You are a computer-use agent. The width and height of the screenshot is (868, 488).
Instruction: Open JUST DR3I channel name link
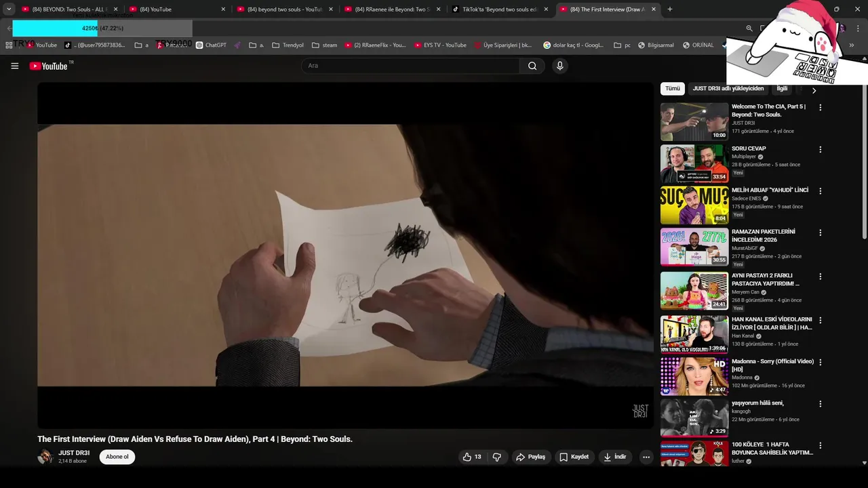click(x=74, y=453)
